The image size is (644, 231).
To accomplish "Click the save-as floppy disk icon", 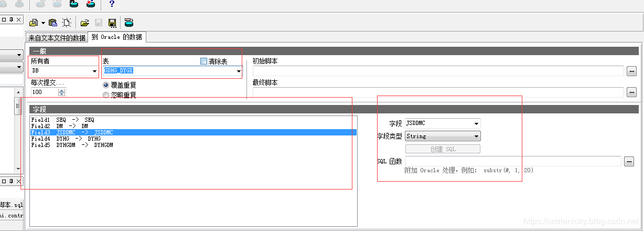I will 112,23.
